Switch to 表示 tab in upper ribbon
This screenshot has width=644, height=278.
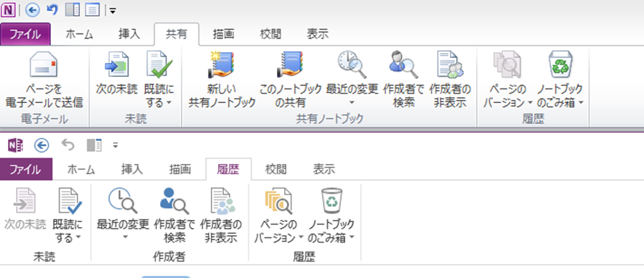pos(318,34)
